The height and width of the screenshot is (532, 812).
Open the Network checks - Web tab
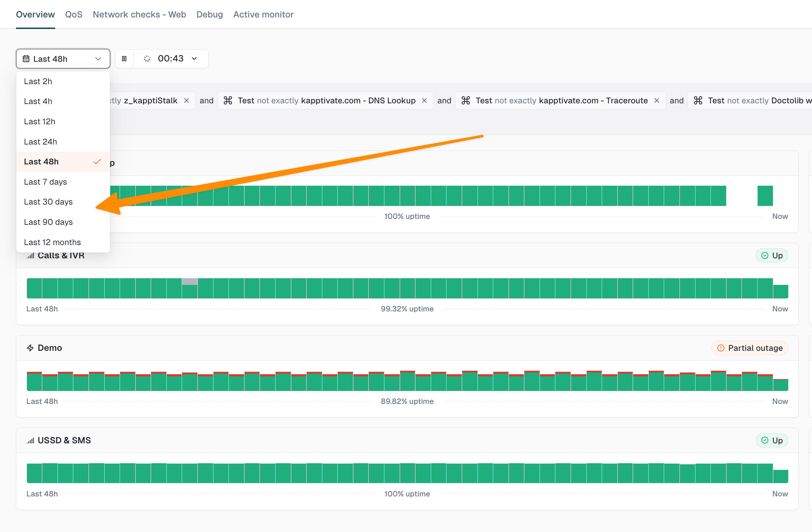click(140, 14)
